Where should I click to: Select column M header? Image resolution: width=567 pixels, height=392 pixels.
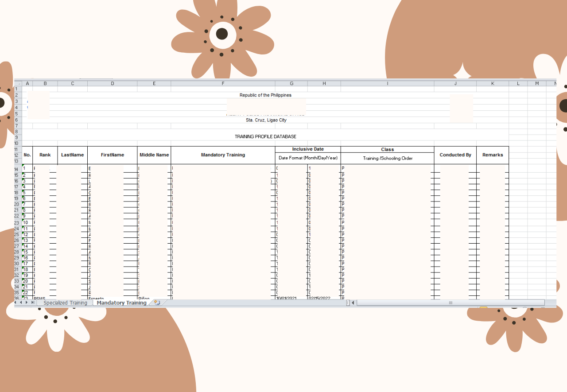(x=537, y=83)
